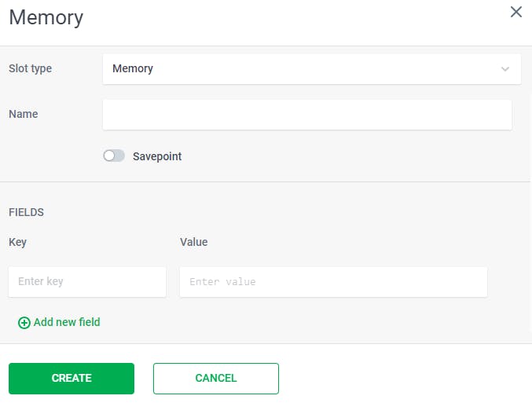Screen dimensions: 532x403
Task: Click the Memory dialog title
Action: [46, 17]
